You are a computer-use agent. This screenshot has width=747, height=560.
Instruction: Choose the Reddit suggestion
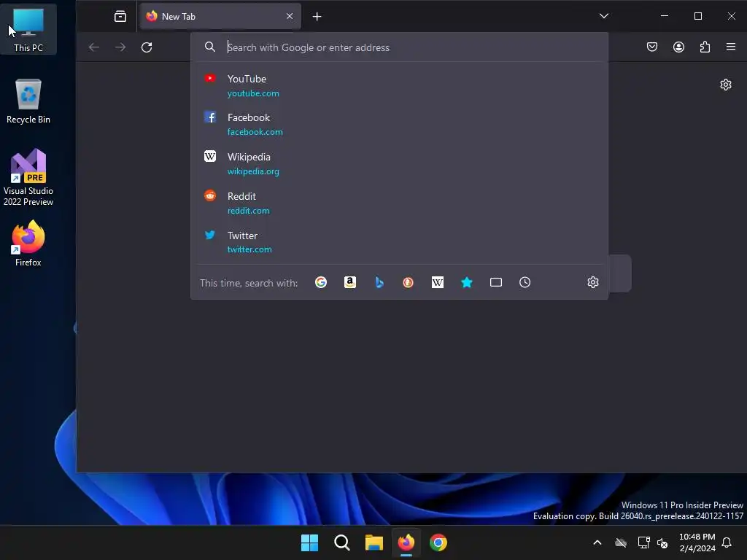point(399,203)
